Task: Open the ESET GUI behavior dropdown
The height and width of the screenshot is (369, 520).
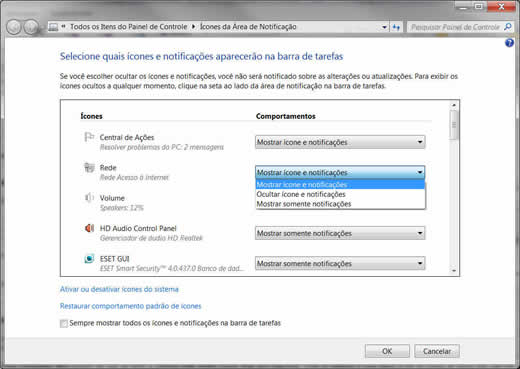Action: pos(340,264)
